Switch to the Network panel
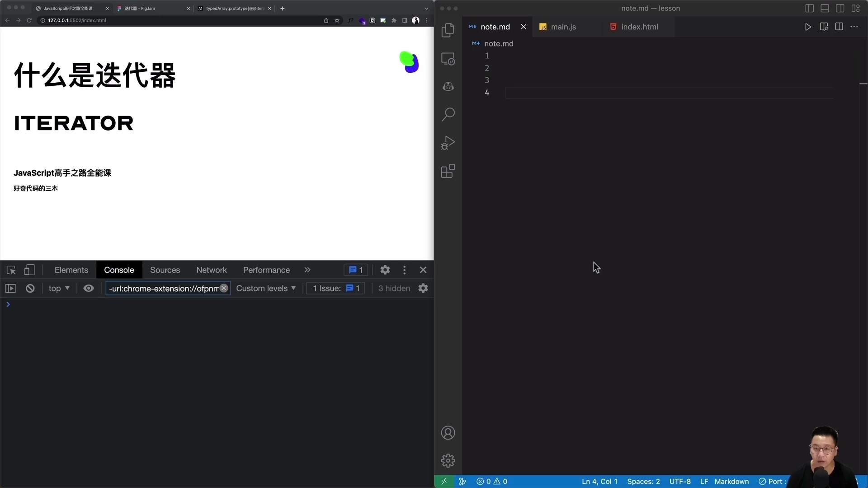The image size is (868, 488). pos(212,270)
